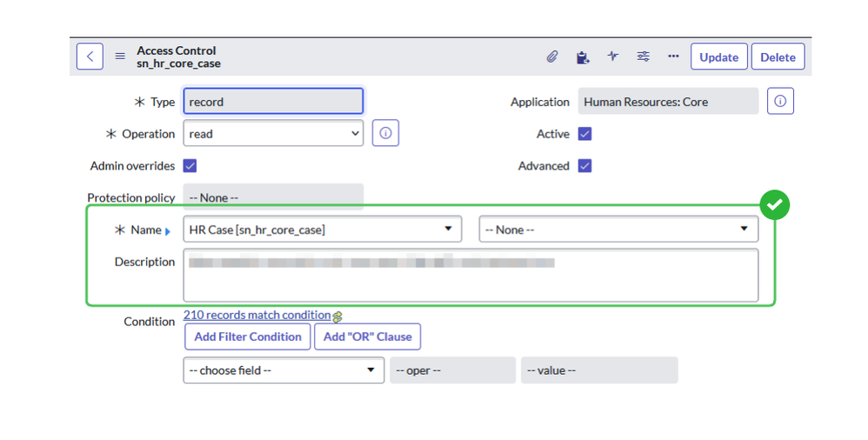Click the oper condition field
The image size is (868, 440).
tap(452, 370)
